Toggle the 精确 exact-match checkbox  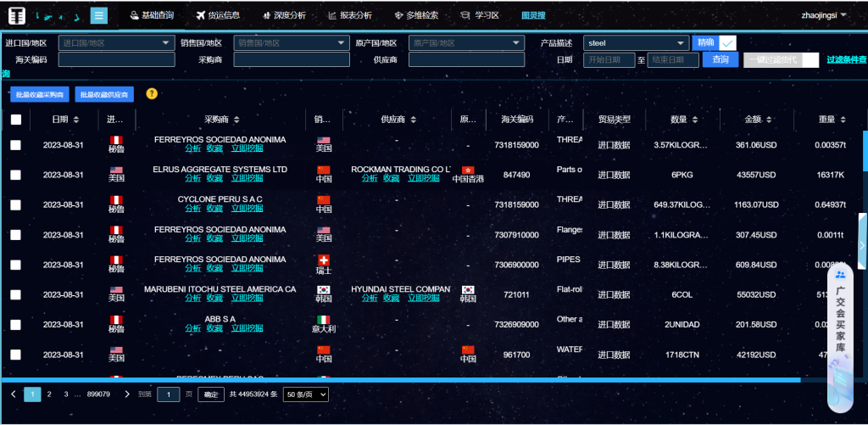pyautogui.click(x=727, y=42)
